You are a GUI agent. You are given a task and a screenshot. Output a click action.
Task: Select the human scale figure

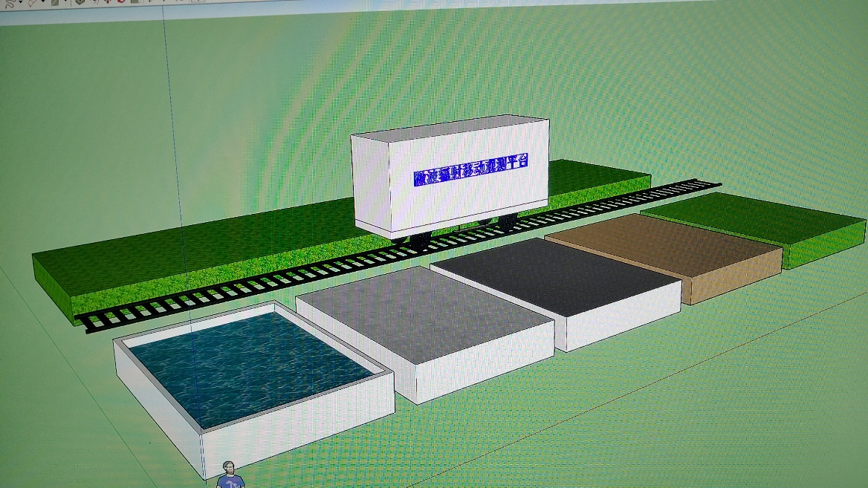pos(230,474)
